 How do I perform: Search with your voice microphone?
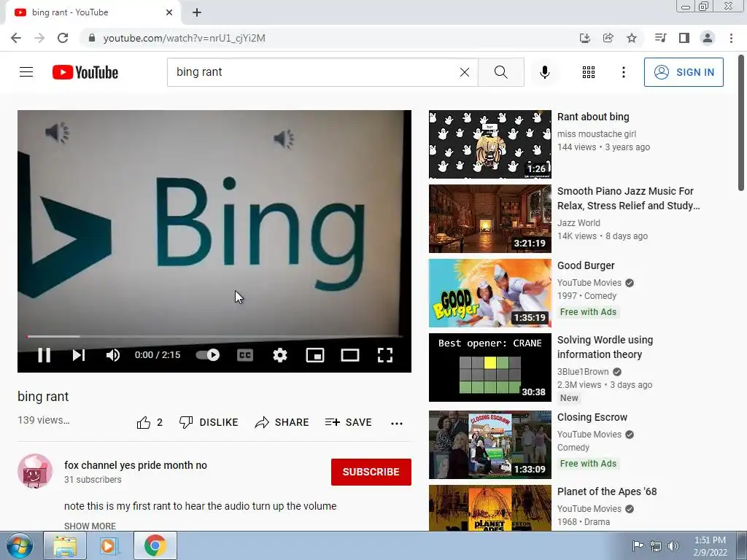pos(544,72)
